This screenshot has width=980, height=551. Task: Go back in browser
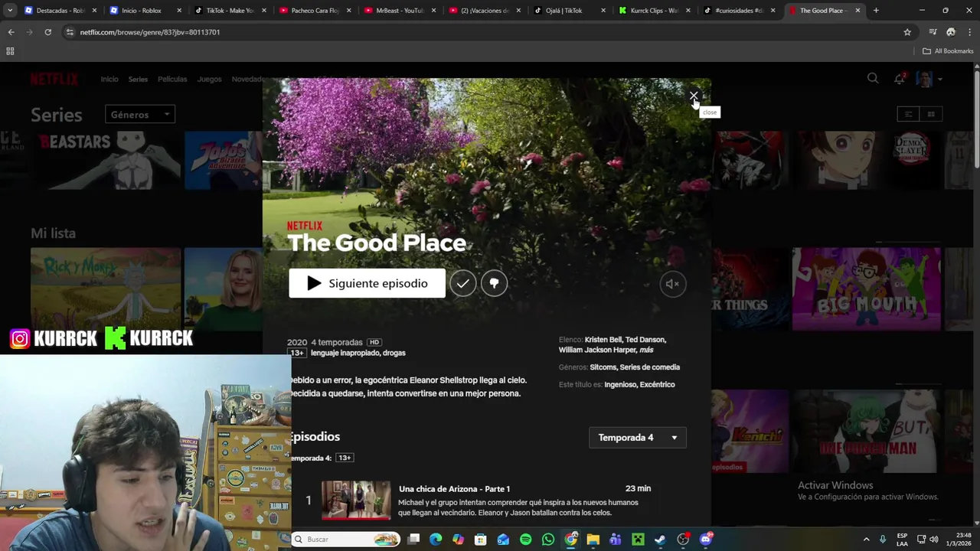(11, 32)
